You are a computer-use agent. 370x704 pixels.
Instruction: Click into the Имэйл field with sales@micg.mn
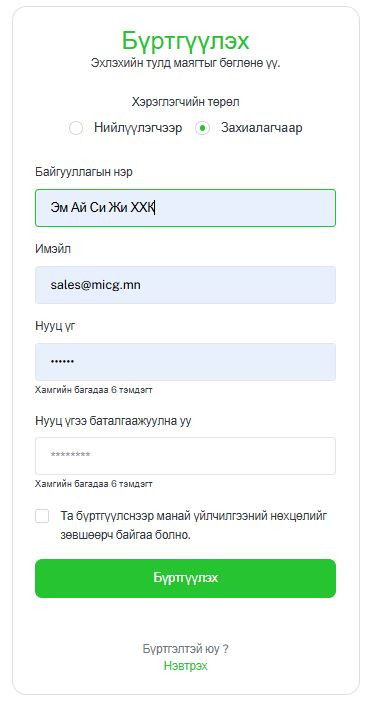click(x=185, y=285)
